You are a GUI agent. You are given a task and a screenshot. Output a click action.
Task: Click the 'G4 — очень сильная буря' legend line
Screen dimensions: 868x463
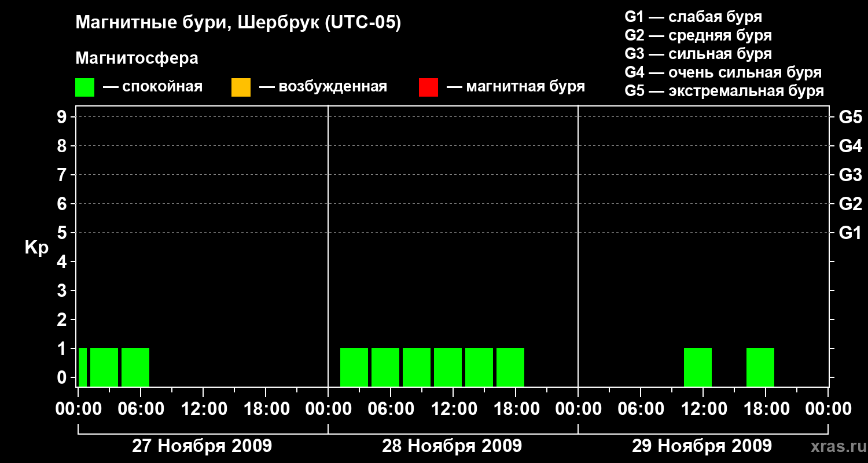coord(723,72)
